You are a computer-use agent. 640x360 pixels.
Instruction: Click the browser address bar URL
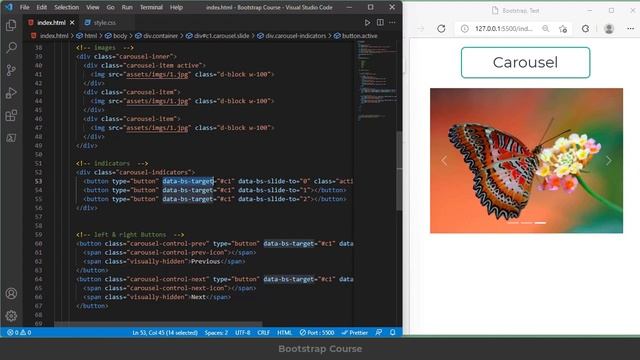point(504,29)
